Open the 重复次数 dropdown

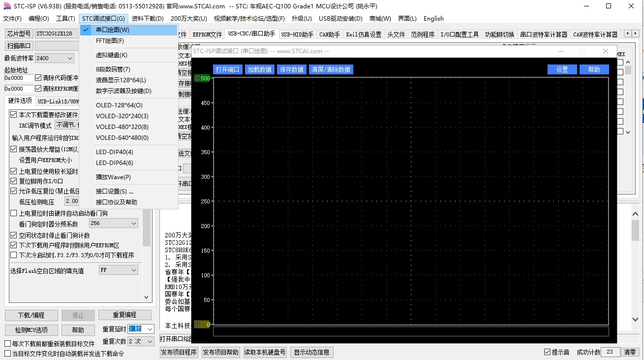coord(150,341)
